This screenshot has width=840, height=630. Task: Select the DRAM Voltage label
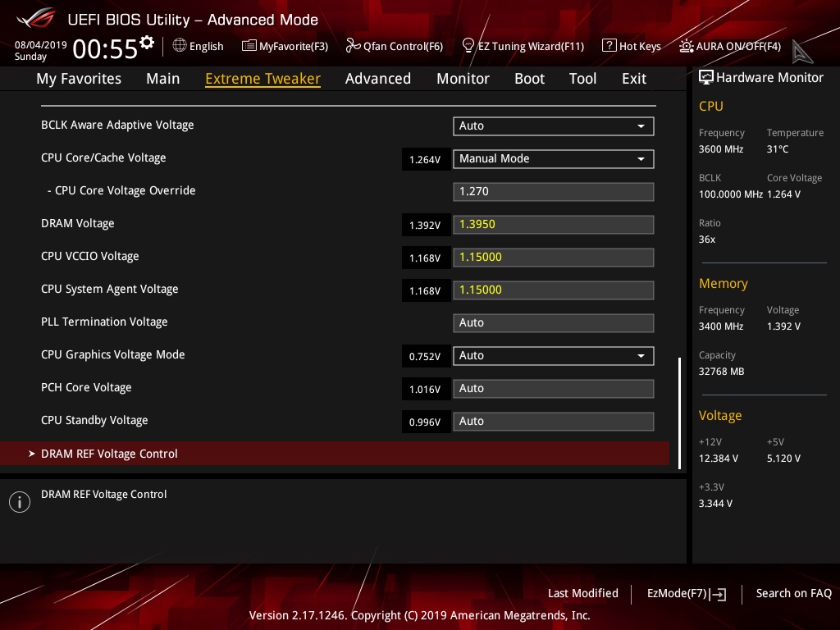click(78, 223)
